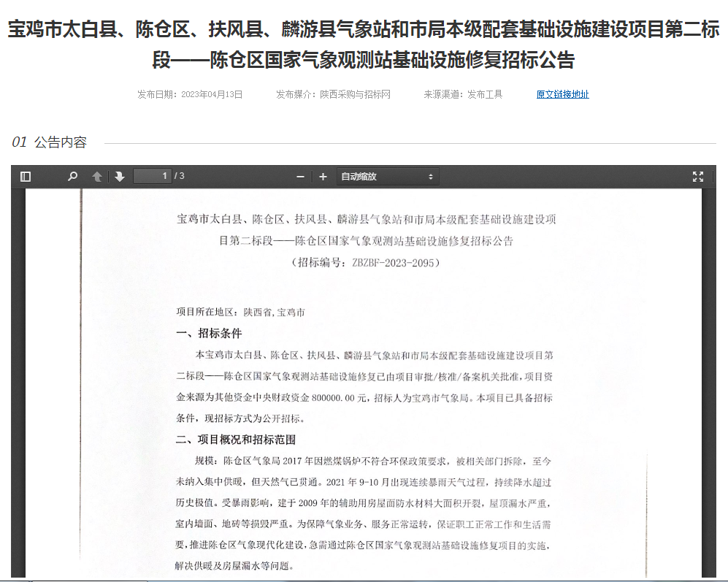Open the 自动缩放 zoom dropdown
728x582 pixels.
(x=387, y=177)
